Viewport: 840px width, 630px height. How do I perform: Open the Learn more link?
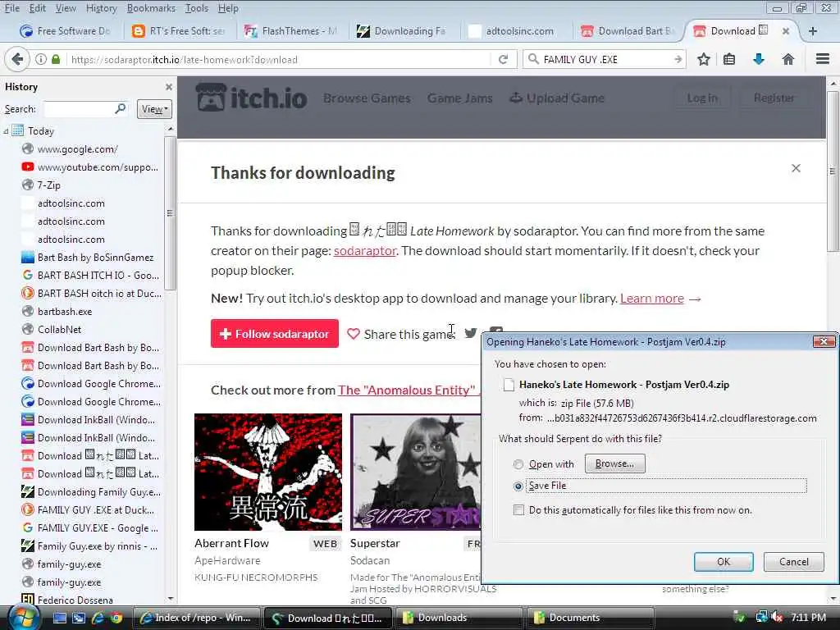coord(652,299)
